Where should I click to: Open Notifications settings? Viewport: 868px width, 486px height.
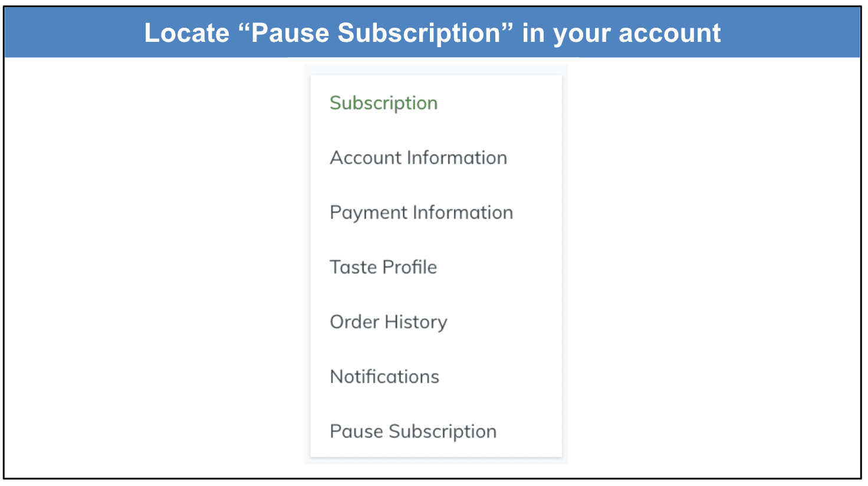pos(384,376)
